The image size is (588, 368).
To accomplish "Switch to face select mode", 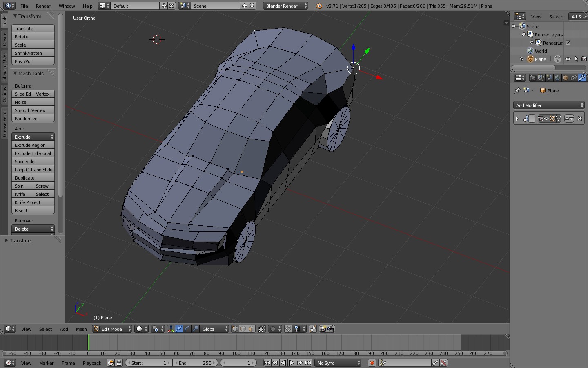I will (252, 329).
